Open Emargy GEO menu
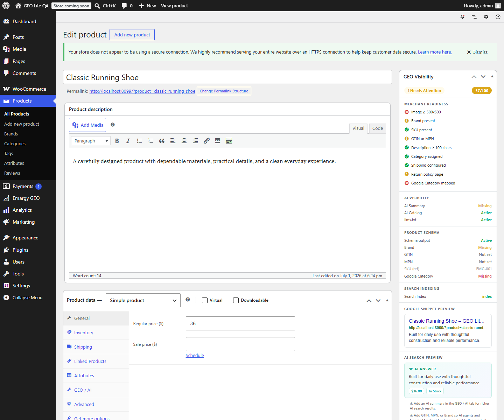 [x=28, y=198]
